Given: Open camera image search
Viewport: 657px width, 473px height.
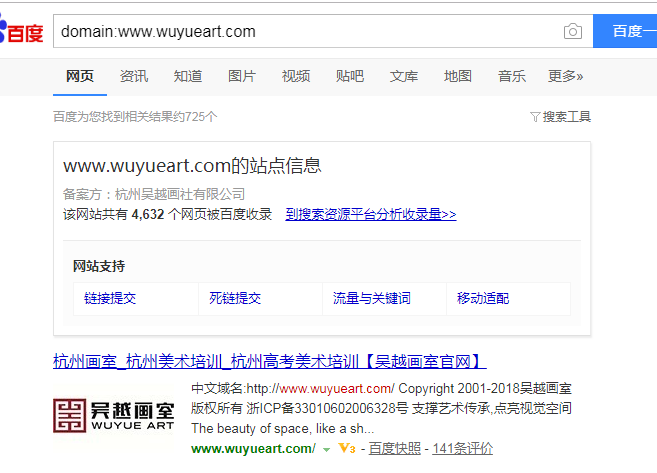Looking at the screenshot, I should pyautogui.click(x=572, y=32).
